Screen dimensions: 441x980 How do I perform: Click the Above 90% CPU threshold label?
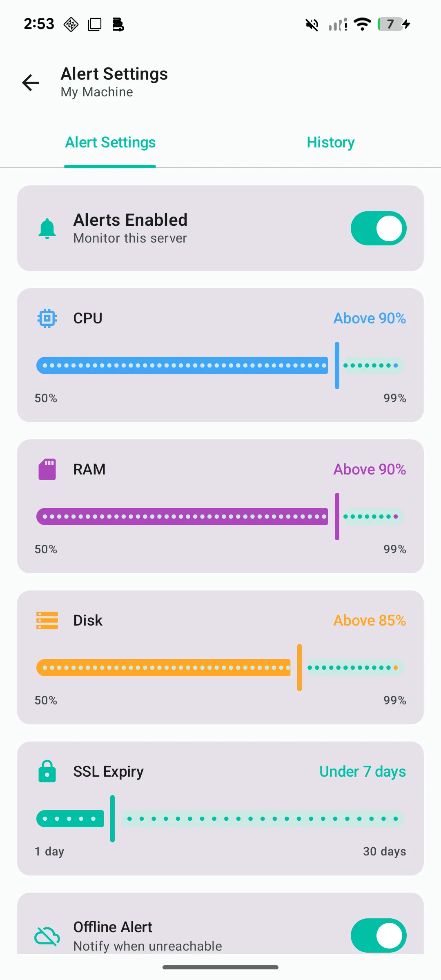pos(369,318)
